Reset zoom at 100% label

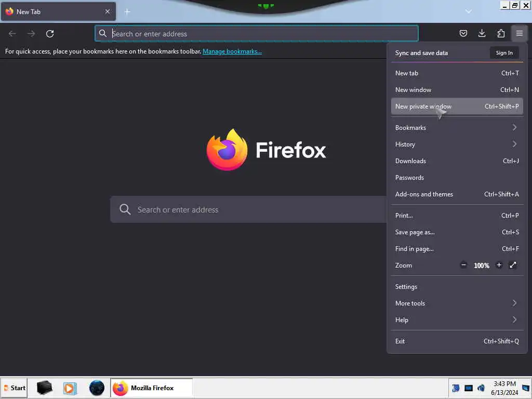click(x=482, y=265)
